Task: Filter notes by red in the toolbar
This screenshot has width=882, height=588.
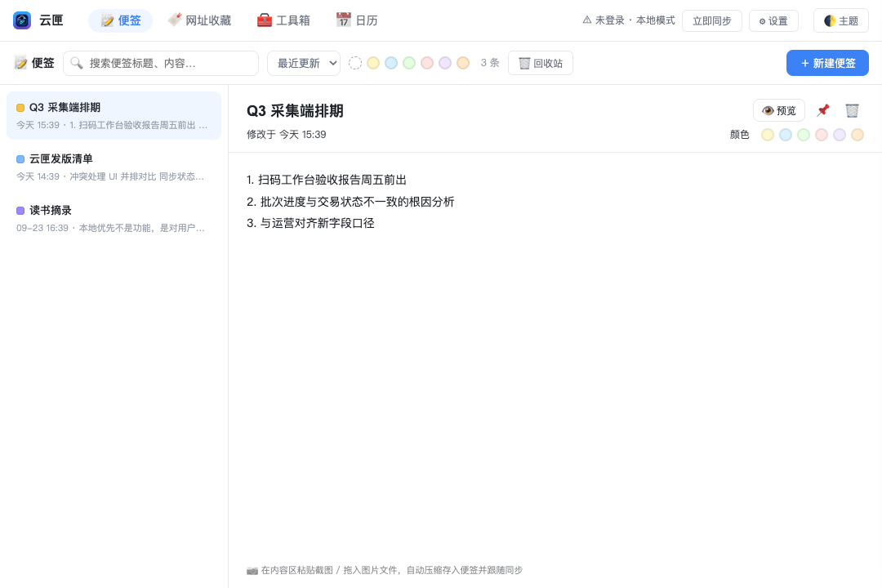Action: (x=427, y=63)
